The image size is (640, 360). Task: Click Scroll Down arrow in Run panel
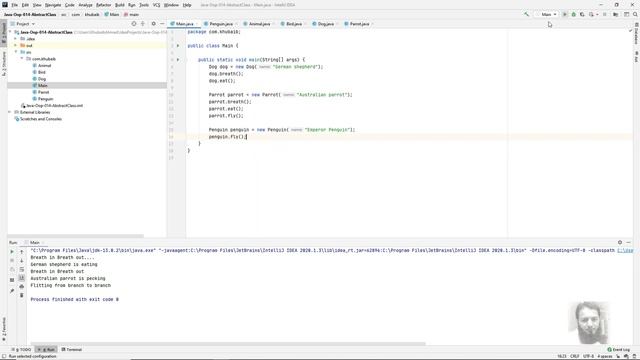click(x=22, y=260)
